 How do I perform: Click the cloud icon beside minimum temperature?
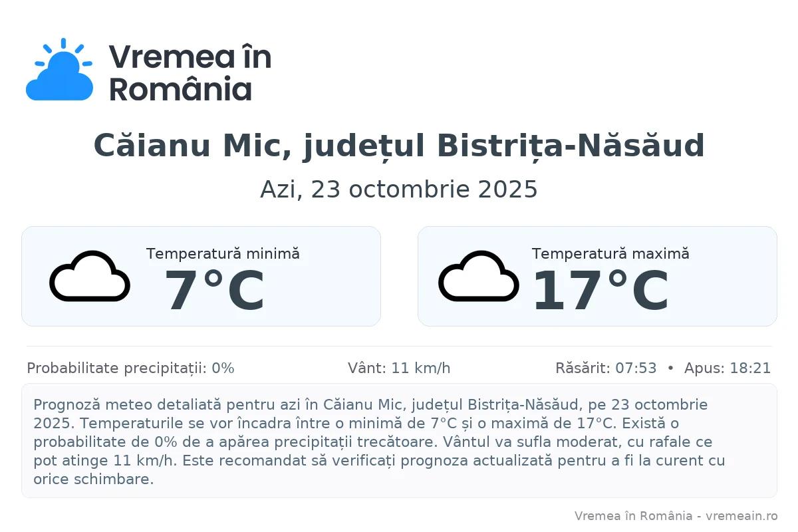[x=89, y=276]
